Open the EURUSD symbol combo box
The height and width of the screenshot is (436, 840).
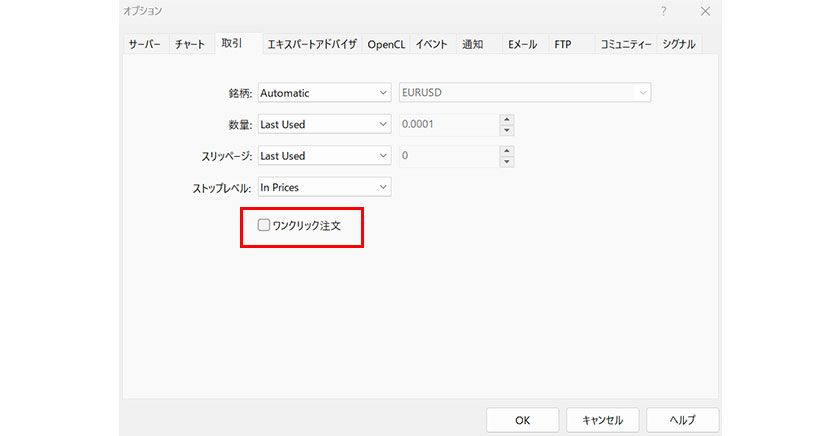pos(524,93)
